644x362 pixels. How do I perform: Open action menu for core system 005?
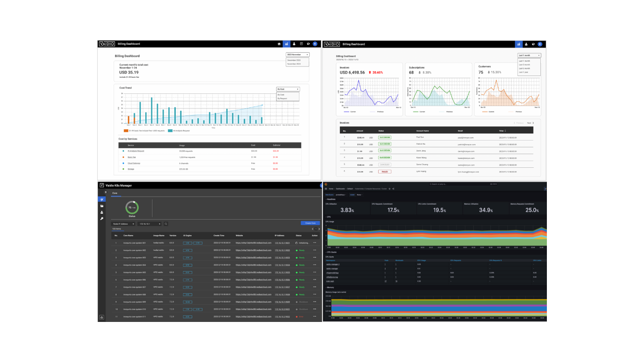pos(314,272)
